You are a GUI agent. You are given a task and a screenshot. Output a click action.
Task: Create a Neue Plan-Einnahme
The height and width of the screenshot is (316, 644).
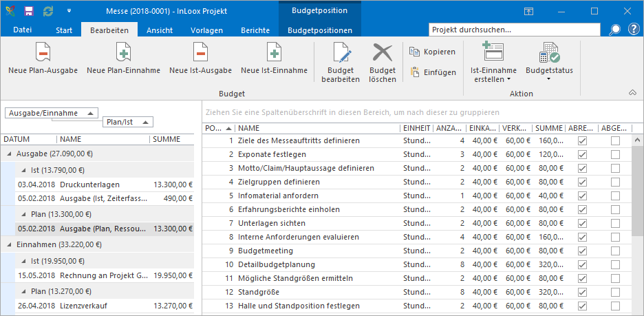click(123, 52)
